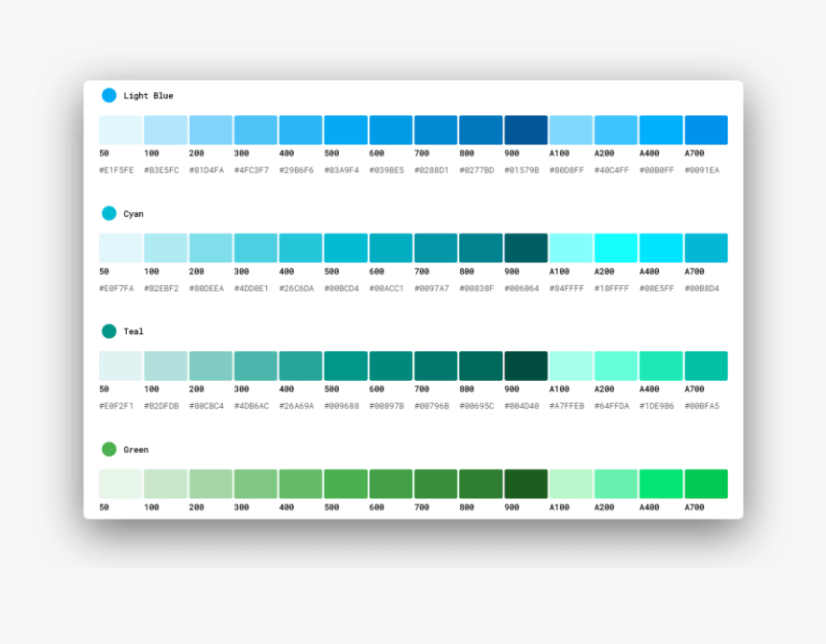Select the Cyan 700 swatch
This screenshot has height=644, width=826.
click(434, 247)
